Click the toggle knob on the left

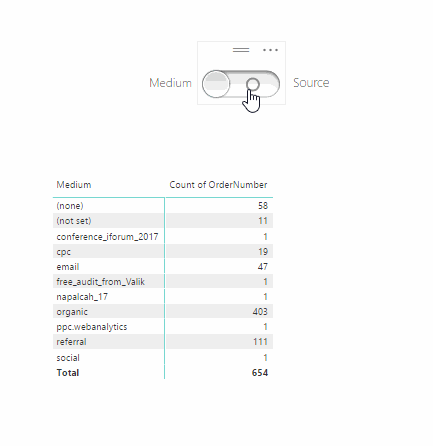coord(216,84)
